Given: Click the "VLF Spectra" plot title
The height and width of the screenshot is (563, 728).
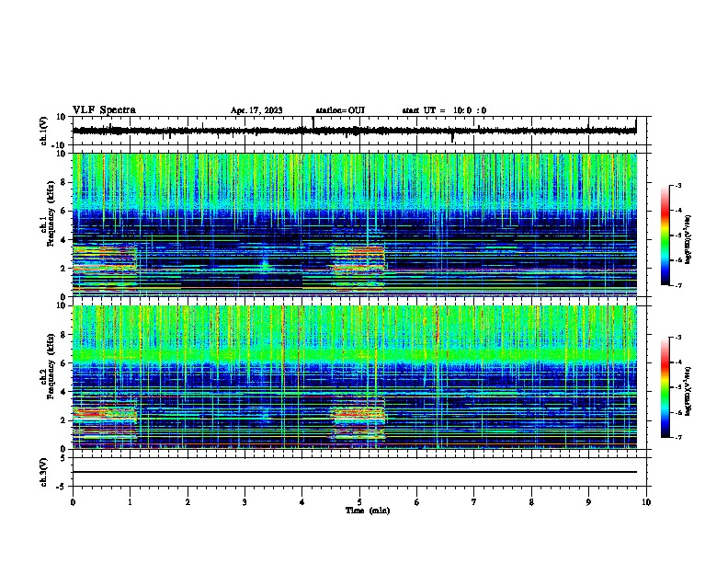Looking at the screenshot, I should pos(104,110).
